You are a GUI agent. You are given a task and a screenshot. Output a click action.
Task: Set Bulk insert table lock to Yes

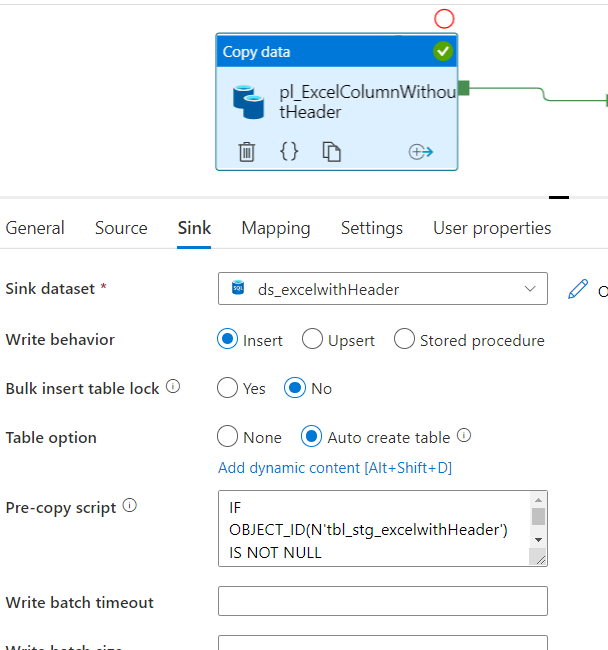228,388
